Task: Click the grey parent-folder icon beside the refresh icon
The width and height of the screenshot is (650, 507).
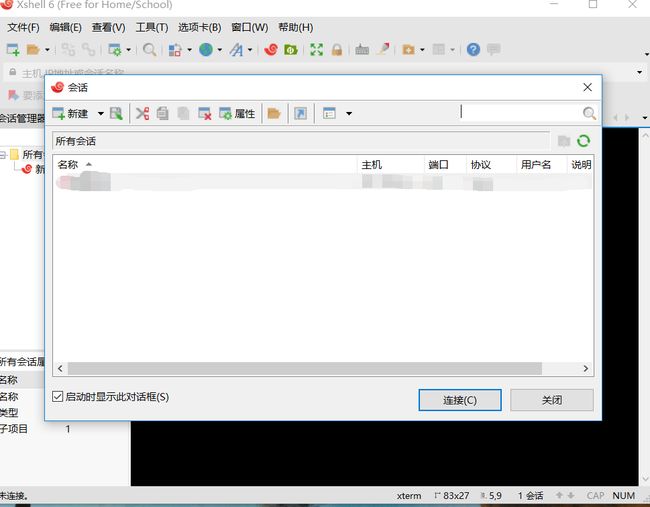Action: [564, 141]
